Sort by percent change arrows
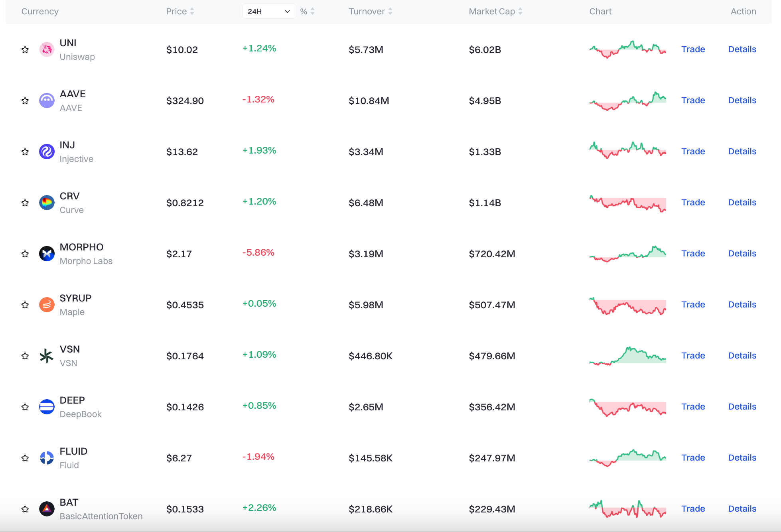Screen dimensions: 781x532 click(x=312, y=12)
